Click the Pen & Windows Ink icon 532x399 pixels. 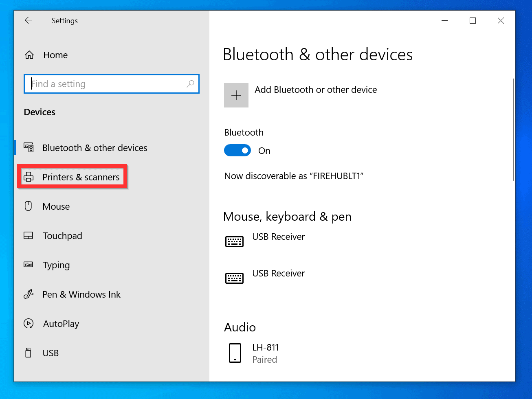pyautogui.click(x=28, y=294)
